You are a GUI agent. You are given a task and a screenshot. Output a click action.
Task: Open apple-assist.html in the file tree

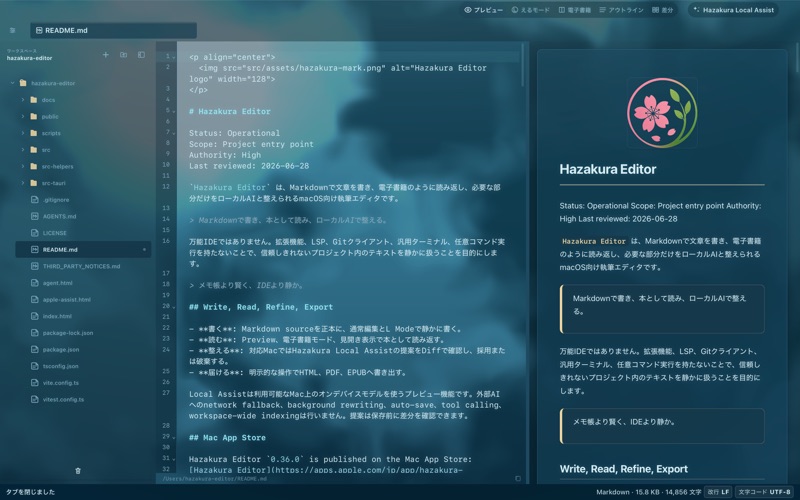point(83,299)
